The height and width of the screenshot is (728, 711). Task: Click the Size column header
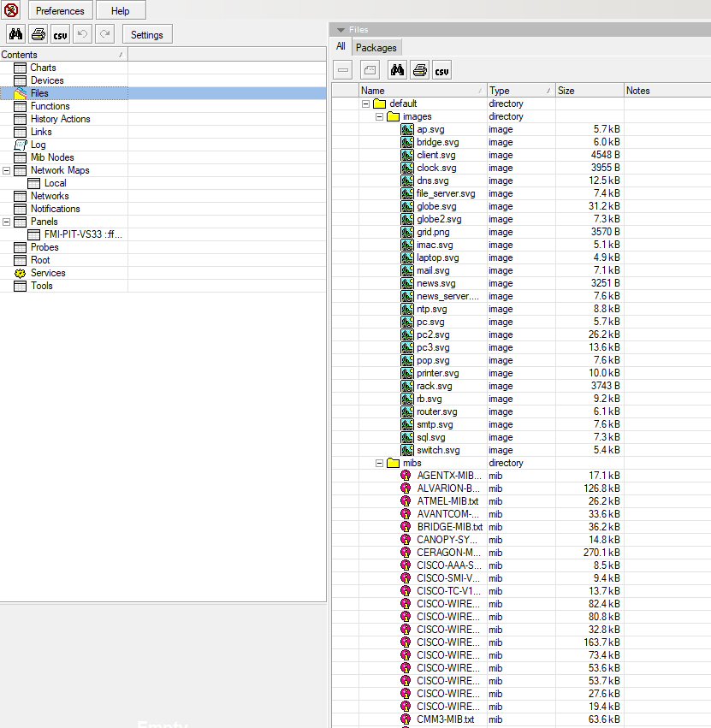[x=590, y=91]
